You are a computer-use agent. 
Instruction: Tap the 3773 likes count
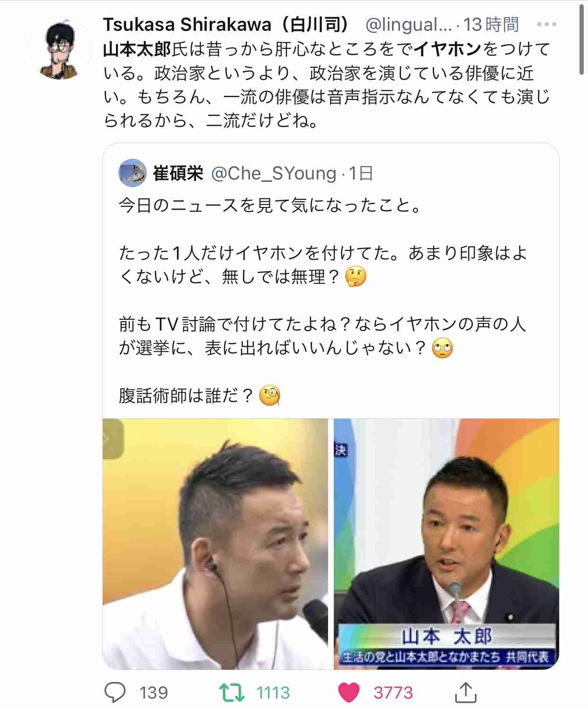(x=393, y=693)
